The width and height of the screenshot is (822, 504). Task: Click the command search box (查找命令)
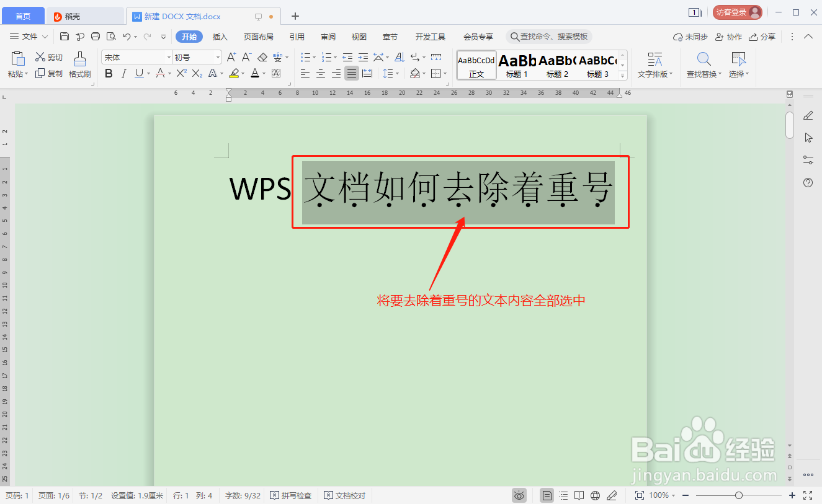pyautogui.click(x=549, y=37)
